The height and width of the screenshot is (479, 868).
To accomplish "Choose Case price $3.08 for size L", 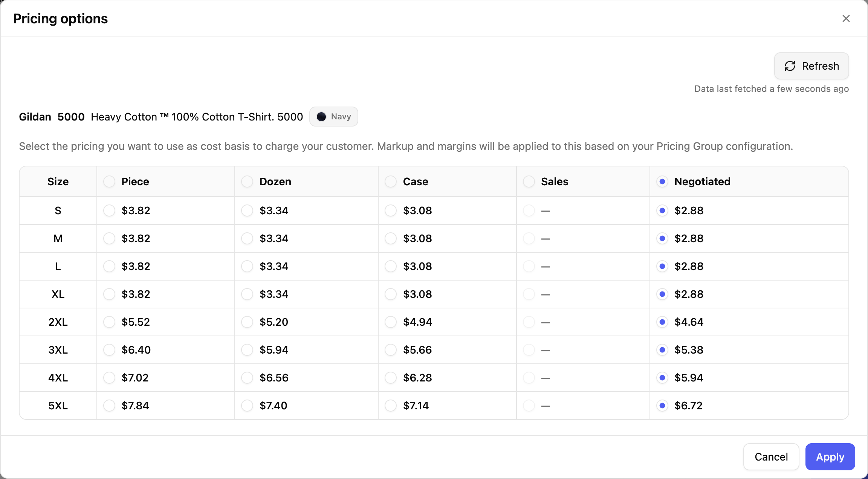I will (x=391, y=266).
